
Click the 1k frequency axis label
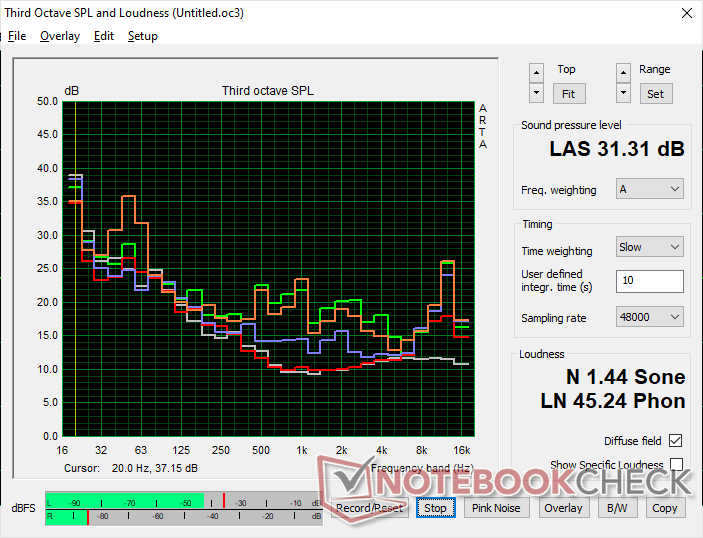[x=302, y=450]
